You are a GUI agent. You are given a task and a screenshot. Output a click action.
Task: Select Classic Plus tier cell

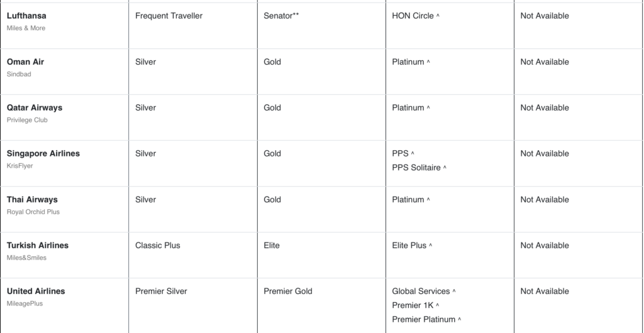[158, 245]
